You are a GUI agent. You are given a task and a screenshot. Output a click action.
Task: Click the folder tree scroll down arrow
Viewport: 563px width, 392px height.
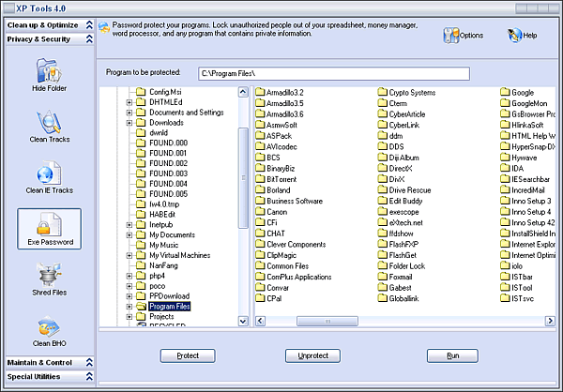click(243, 321)
